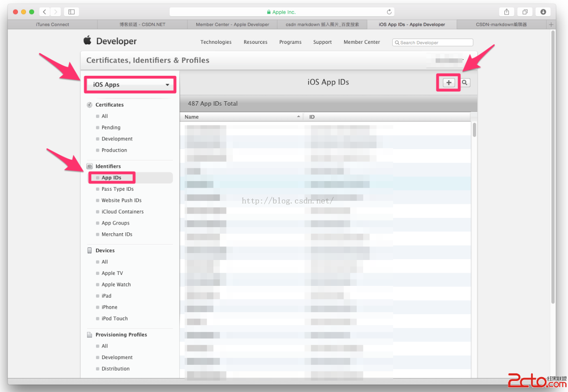Add a new App ID with plus button

[449, 82]
